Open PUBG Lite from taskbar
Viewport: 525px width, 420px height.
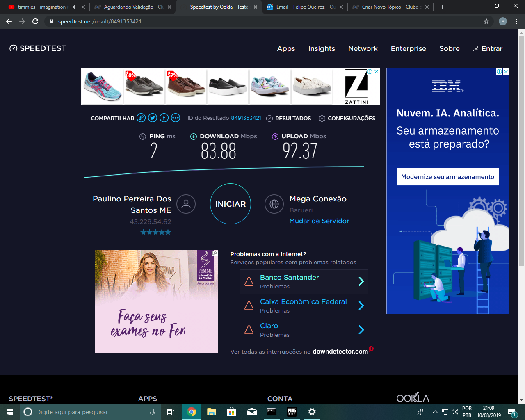292,412
